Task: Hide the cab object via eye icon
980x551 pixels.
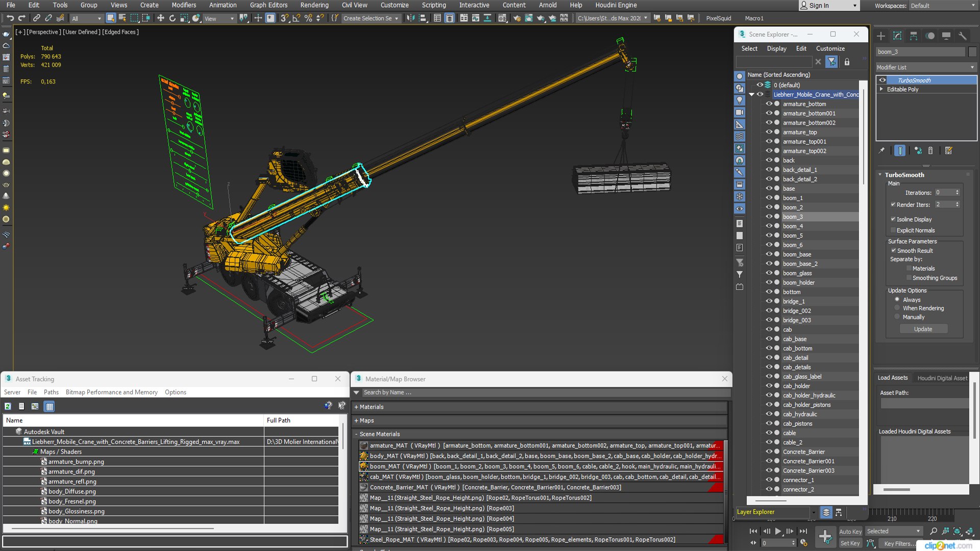Action: 769,329
